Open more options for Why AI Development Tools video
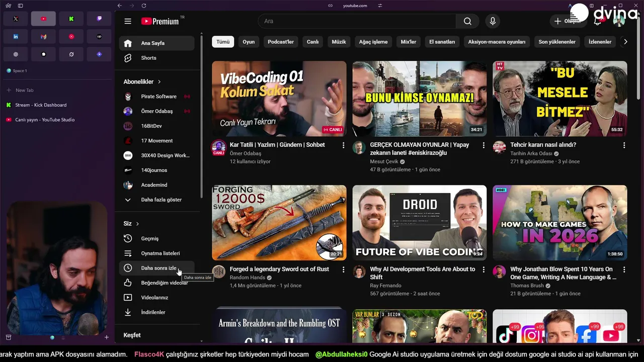 click(x=484, y=269)
